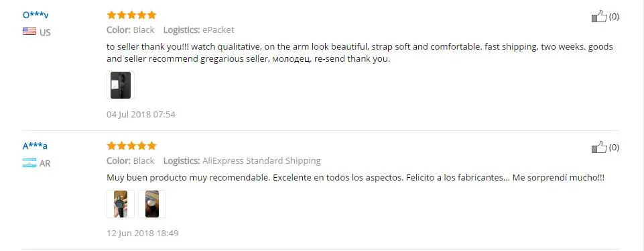Image resolution: width=644 pixels, height=251 pixels.
Task: Click the helpful count (0) on A***a's review
Action: pyautogui.click(x=614, y=147)
